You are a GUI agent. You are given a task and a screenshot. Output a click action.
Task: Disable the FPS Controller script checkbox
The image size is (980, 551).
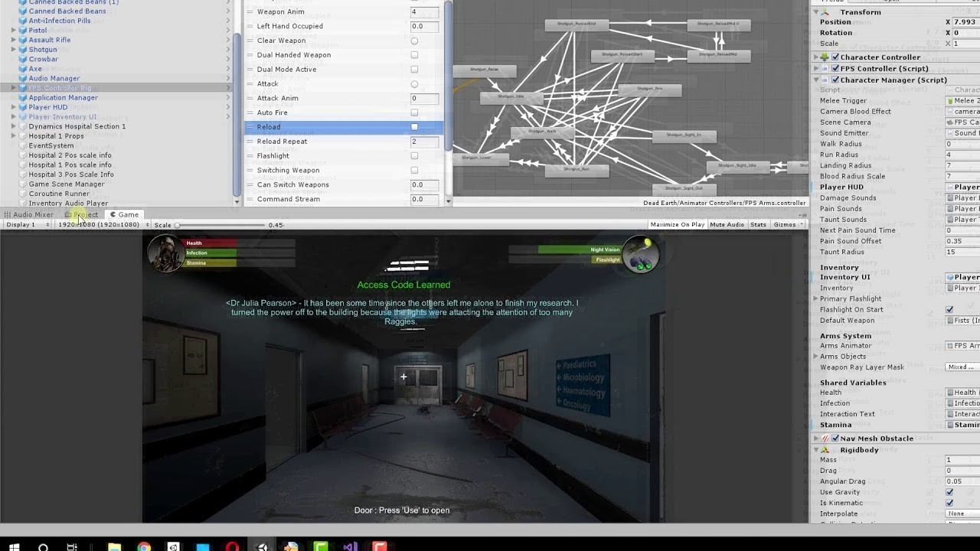pyautogui.click(x=835, y=69)
